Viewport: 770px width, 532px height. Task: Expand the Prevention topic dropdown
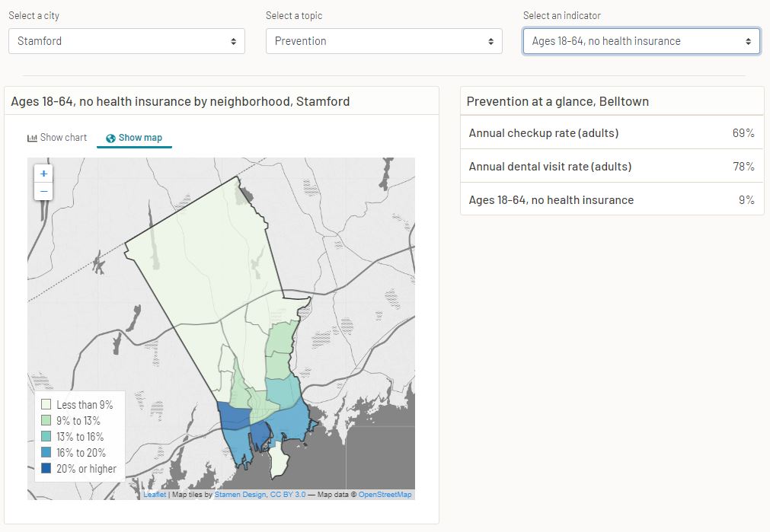coord(384,41)
